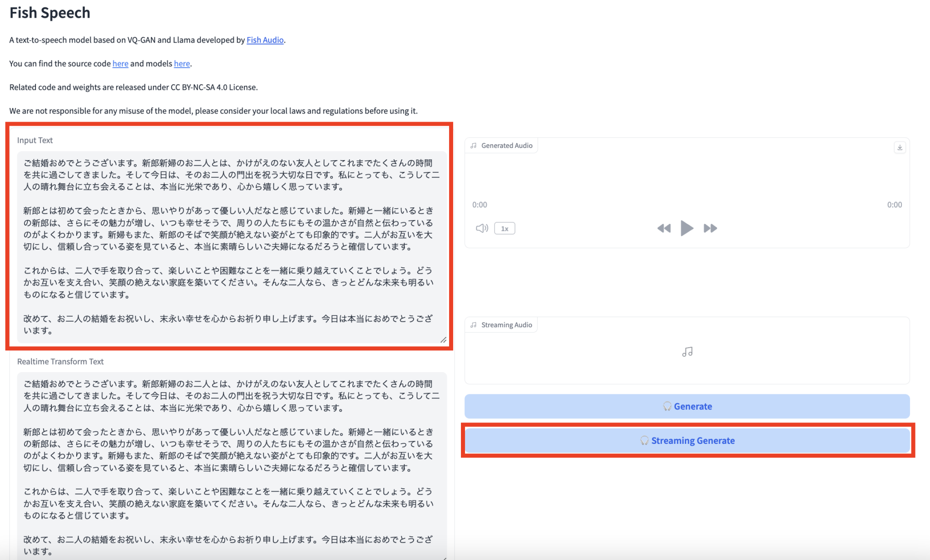Skip backward in the generated audio
930x560 pixels.
pos(664,228)
